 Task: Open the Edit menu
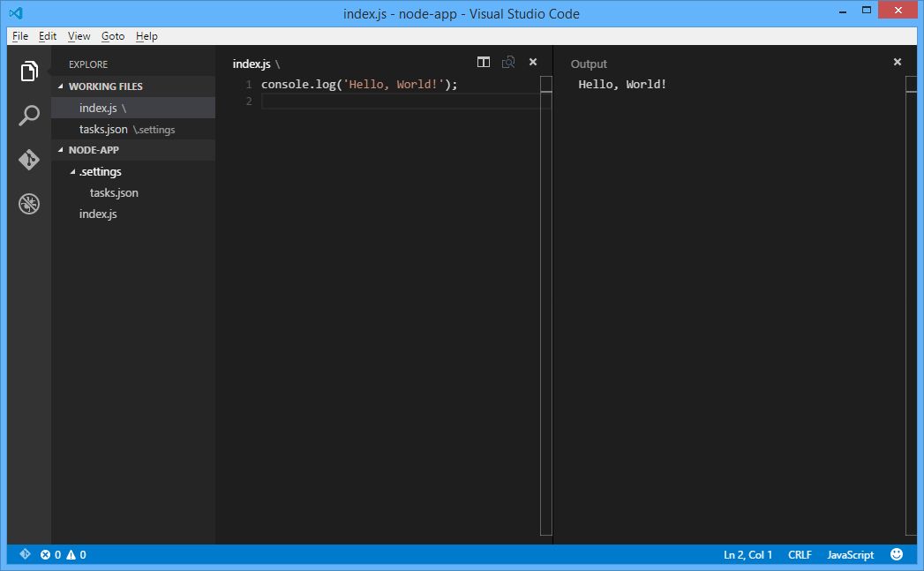pyautogui.click(x=47, y=36)
